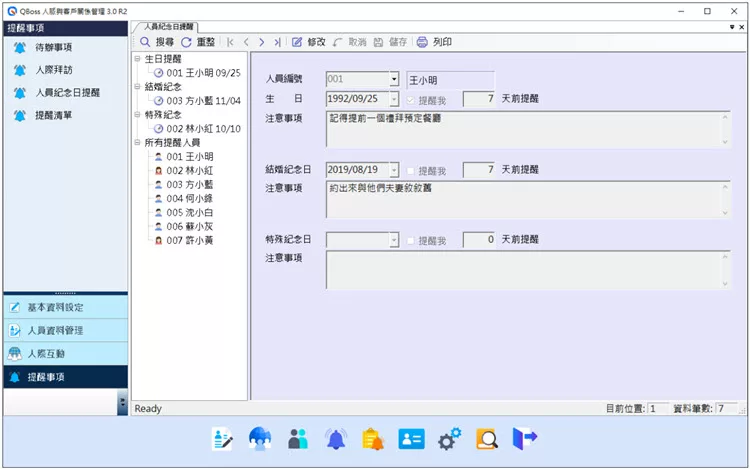
Task: Open the 人員編號 dropdown arrow
Action: (394, 78)
